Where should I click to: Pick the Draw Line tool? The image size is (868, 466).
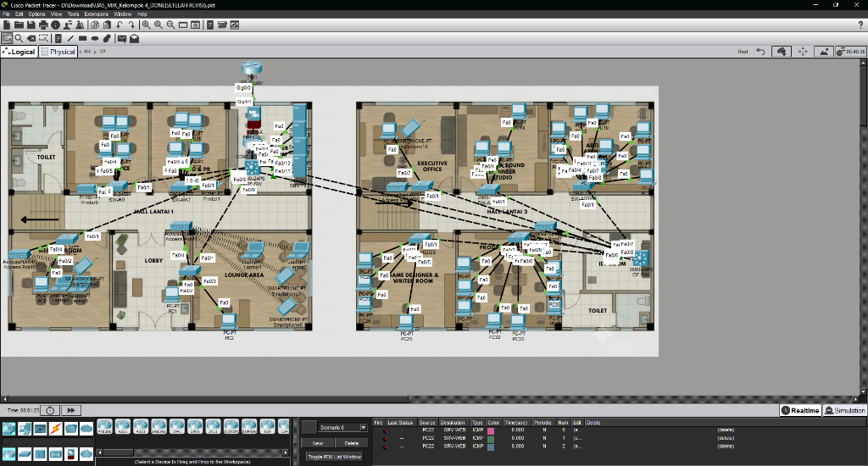point(70,38)
